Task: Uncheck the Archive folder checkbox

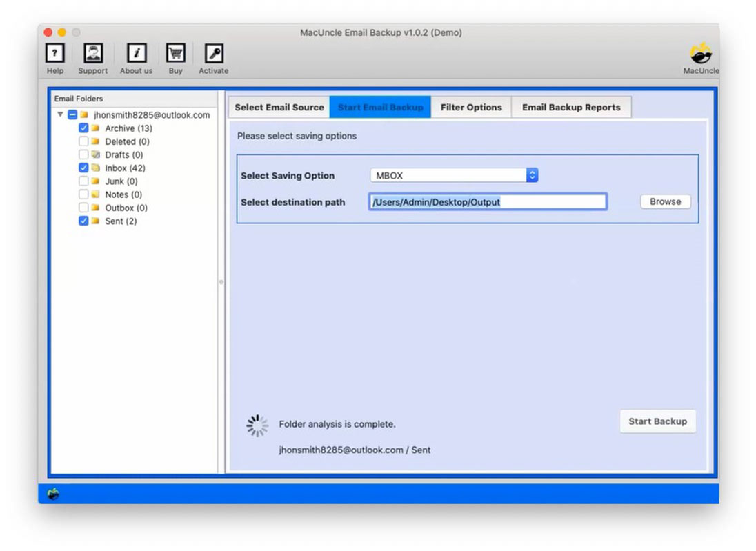Action: pyautogui.click(x=83, y=128)
